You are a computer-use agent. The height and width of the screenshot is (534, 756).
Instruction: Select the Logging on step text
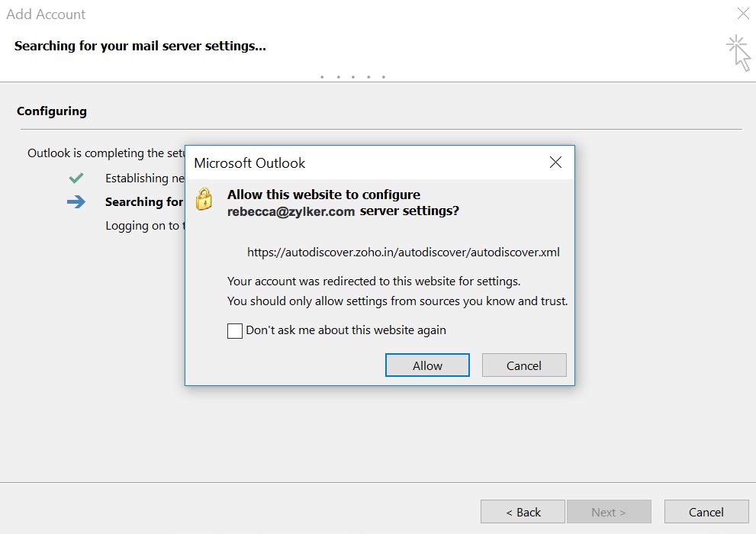point(144,225)
